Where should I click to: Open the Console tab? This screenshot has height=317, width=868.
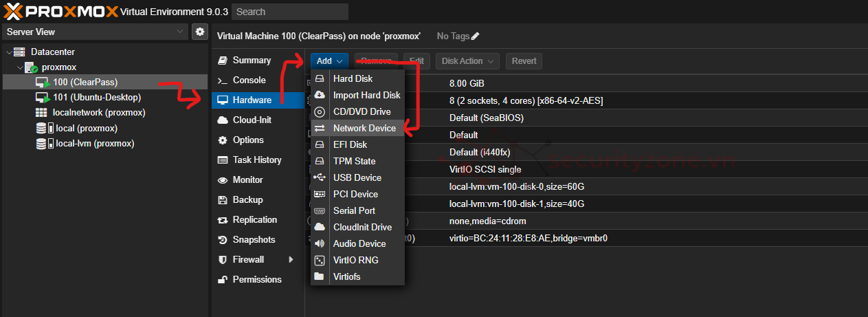pyautogui.click(x=249, y=80)
